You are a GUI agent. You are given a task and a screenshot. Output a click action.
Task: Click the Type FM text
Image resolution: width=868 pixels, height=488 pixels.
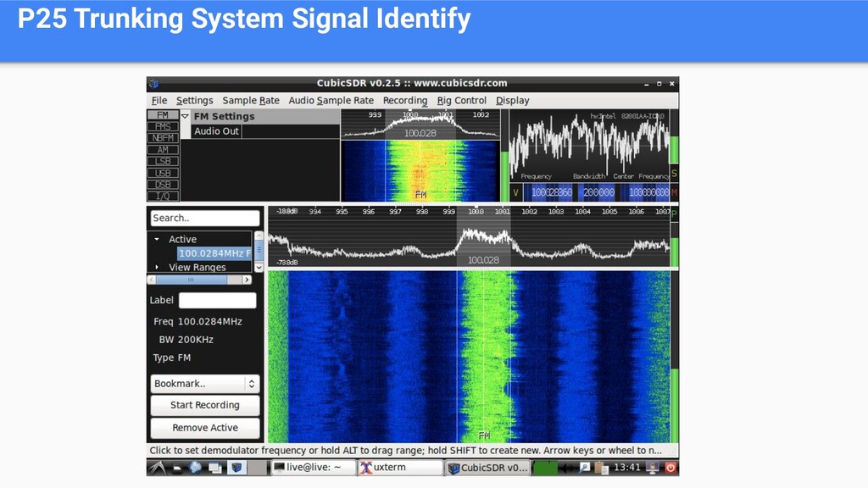click(x=171, y=358)
